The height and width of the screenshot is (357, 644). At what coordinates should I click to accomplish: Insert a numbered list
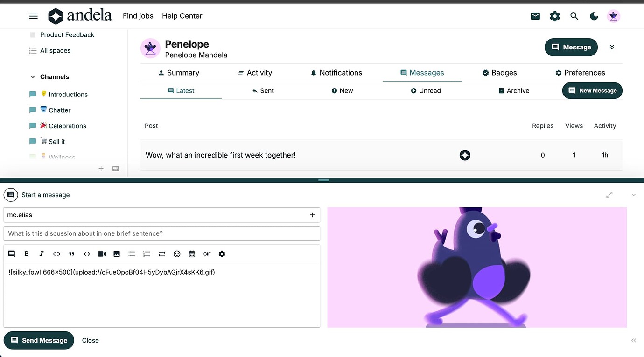(147, 254)
